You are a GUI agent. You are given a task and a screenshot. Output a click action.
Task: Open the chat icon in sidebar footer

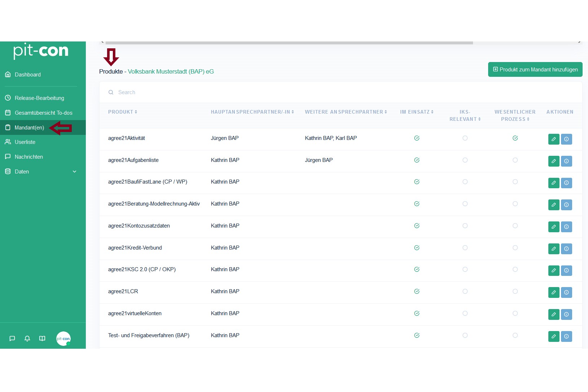click(12, 339)
